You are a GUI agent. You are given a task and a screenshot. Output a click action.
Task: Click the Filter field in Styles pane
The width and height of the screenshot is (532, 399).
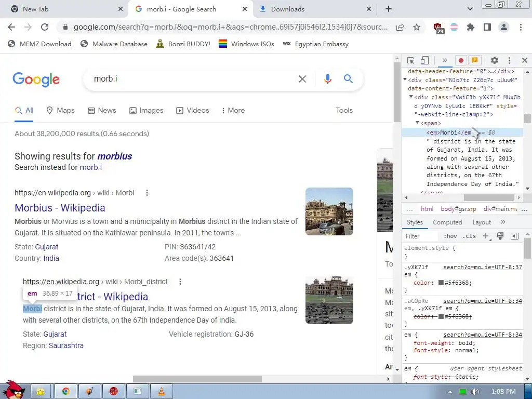pyautogui.click(x=422, y=236)
